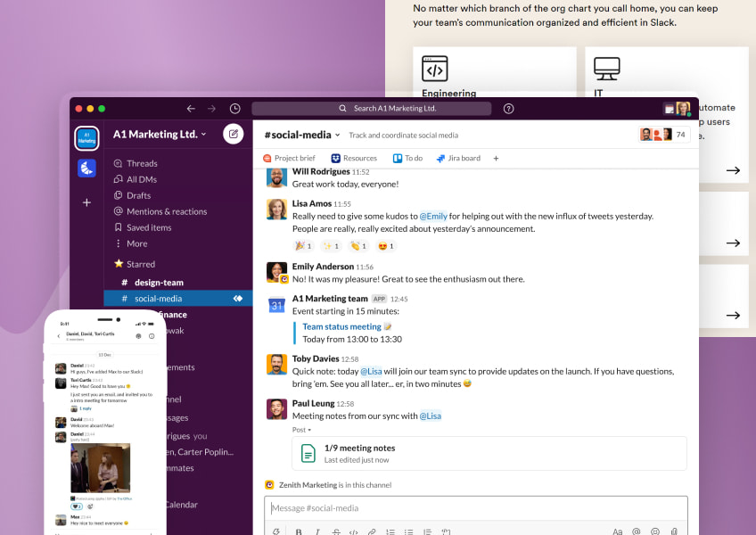Screen dimensions: 756x535
Task: Click the sparkles reaction
Action: (x=332, y=246)
